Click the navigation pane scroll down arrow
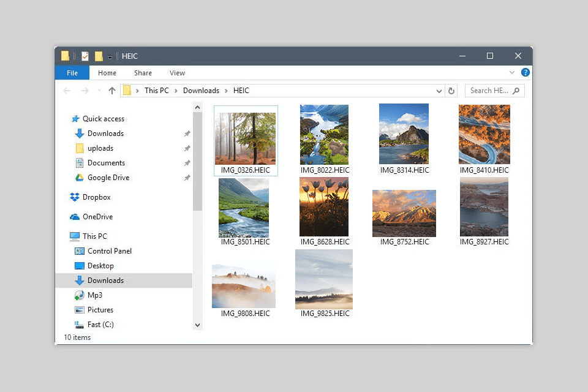The height and width of the screenshot is (392, 588). pyautogui.click(x=197, y=325)
